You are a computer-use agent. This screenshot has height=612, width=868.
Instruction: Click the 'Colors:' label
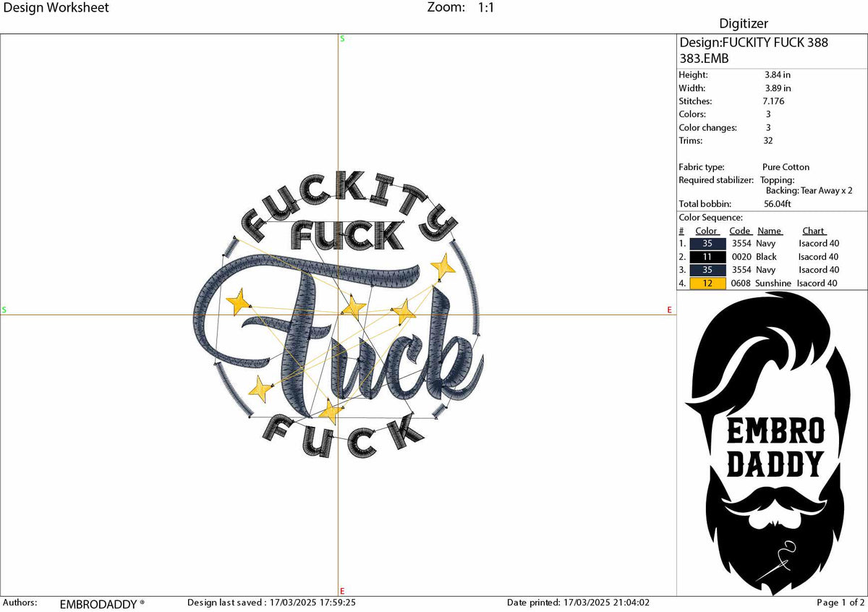692,114
